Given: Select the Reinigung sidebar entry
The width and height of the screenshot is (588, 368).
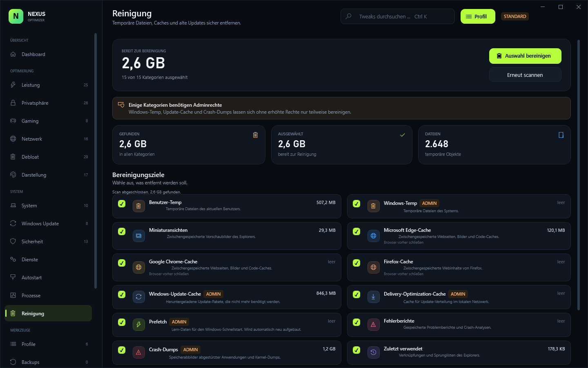Looking at the screenshot, I should click(x=48, y=313).
